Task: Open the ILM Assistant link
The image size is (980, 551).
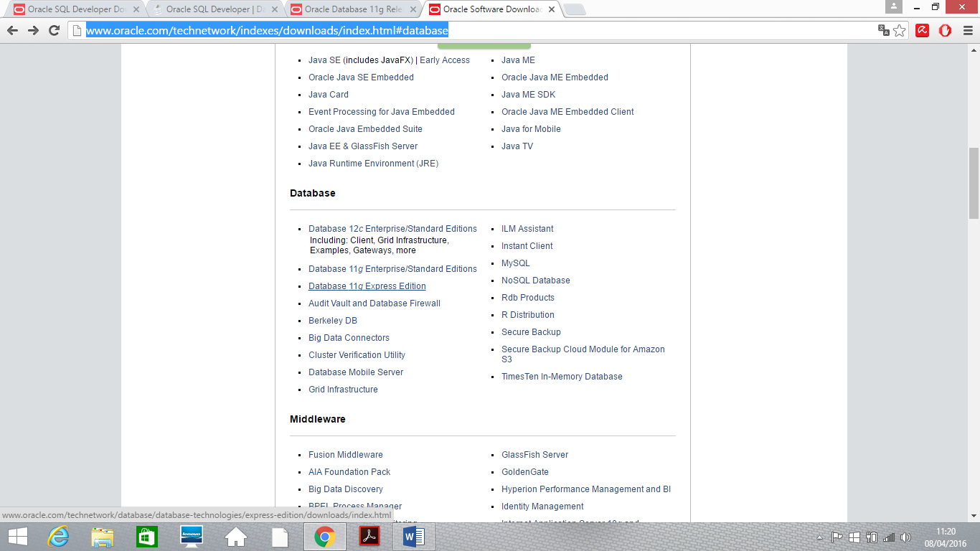Action: [x=527, y=229]
